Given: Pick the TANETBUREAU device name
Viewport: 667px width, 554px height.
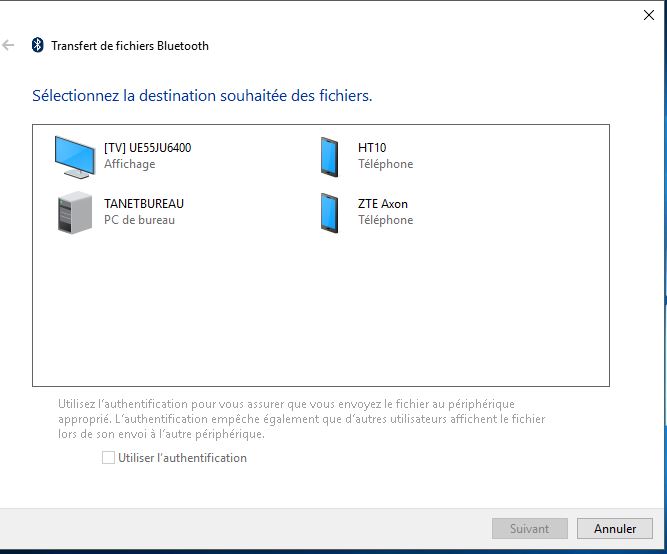Looking at the screenshot, I should [x=143, y=203].
